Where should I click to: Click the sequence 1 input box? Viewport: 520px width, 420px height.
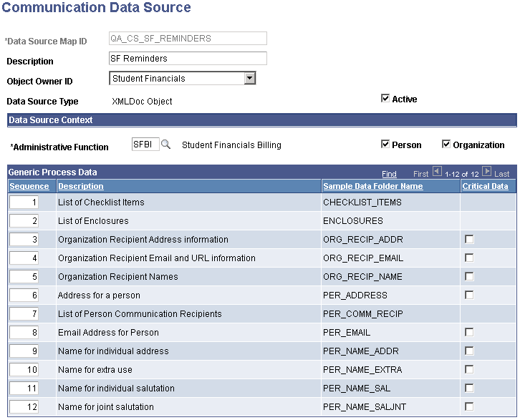[25, 202]
